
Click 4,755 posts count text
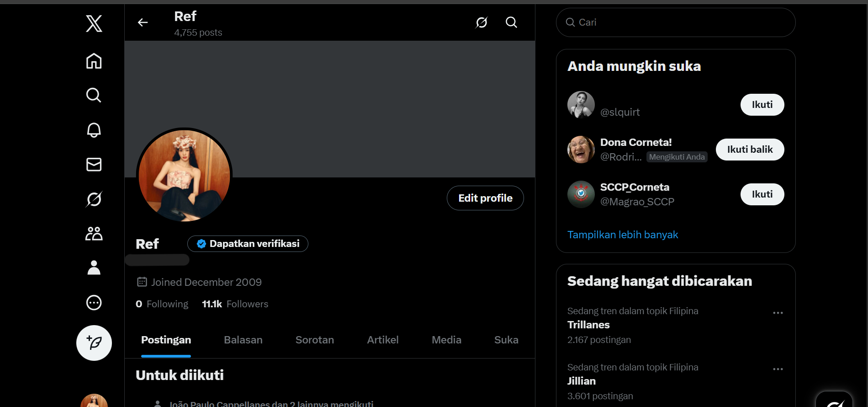click(198, 32)
